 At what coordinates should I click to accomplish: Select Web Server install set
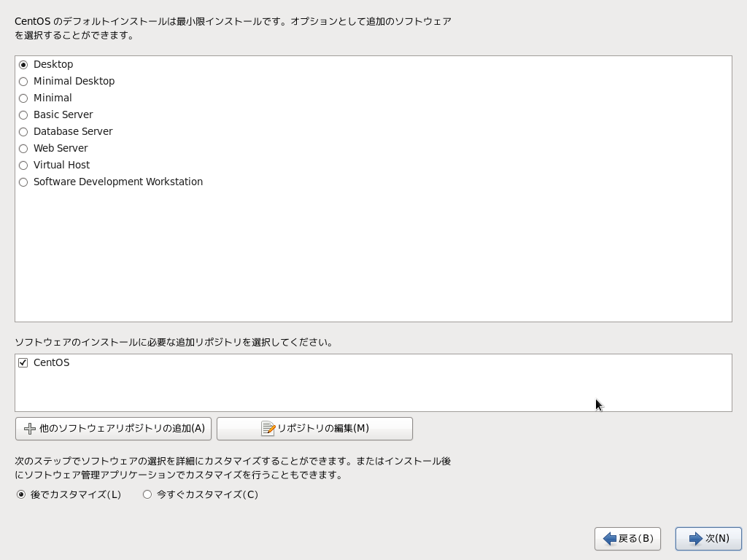(23, 149)
